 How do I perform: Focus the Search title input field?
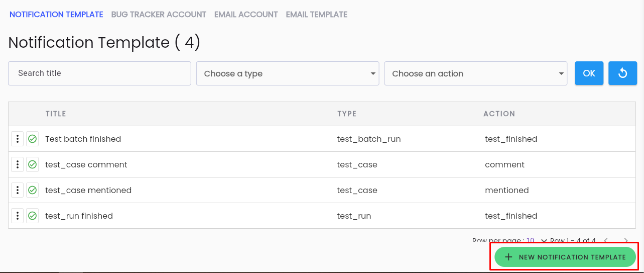(x=99, y=73)
